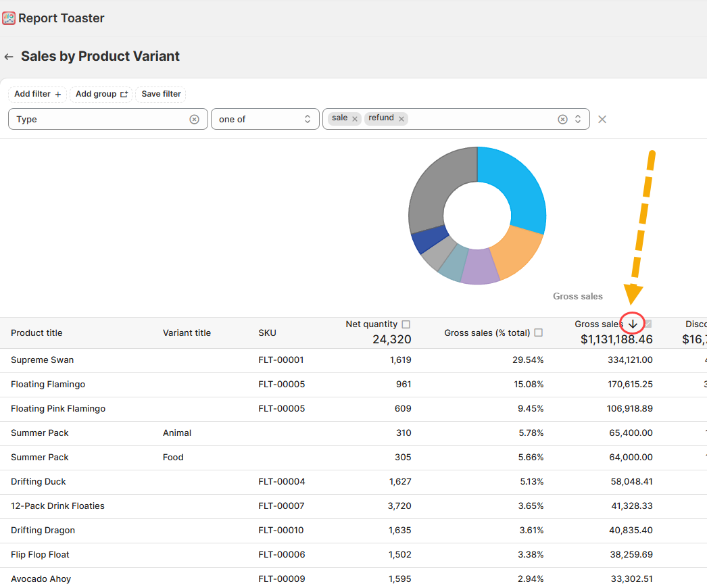Select the Supreme Swan table row

(x=203, y=360)
